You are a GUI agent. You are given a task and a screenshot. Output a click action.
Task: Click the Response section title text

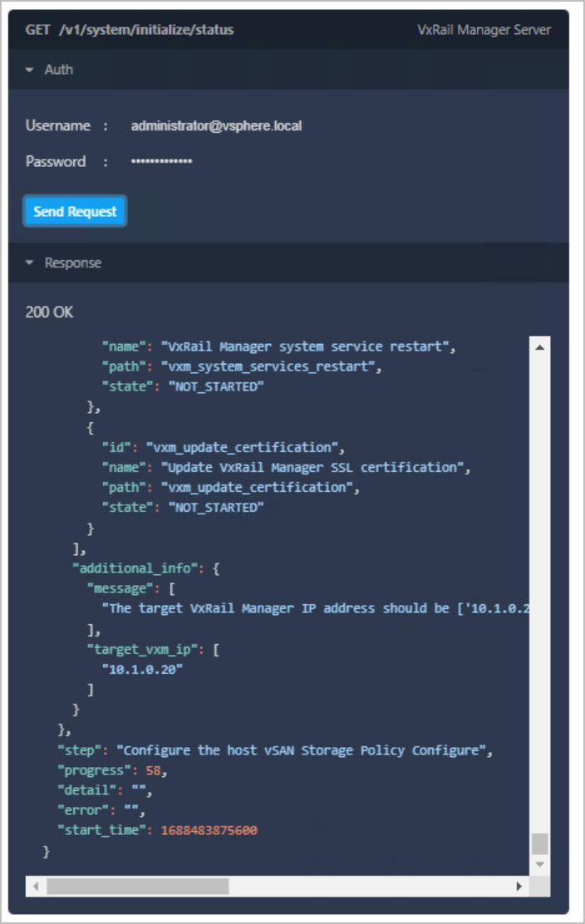click(73, 263)
